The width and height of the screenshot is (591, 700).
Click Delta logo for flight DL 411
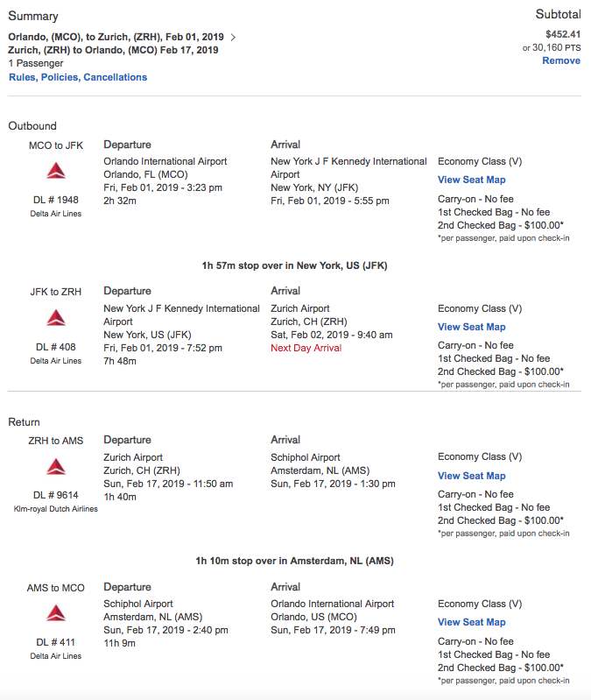[x=56, y=613]
